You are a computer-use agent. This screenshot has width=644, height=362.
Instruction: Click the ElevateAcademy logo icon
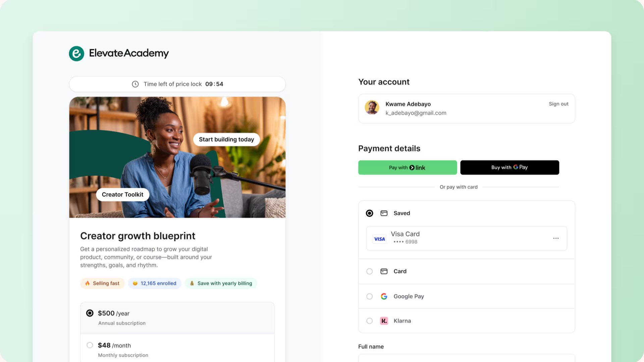[76, 54]
